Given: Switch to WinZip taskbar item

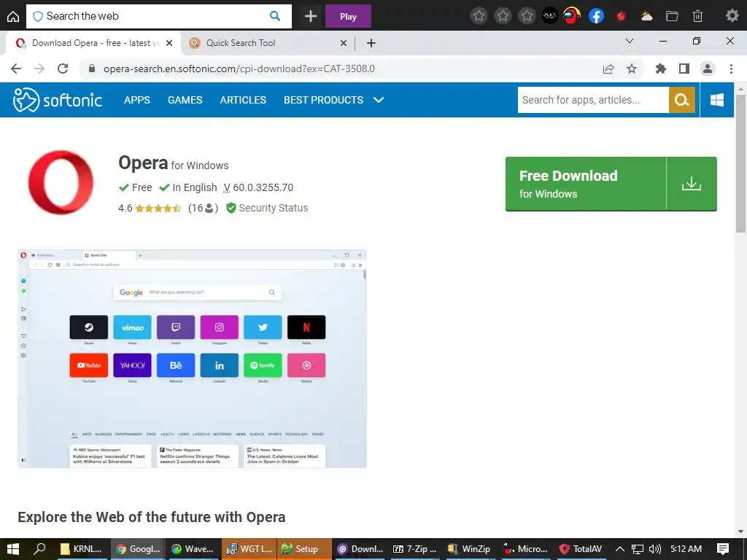Looking at the screenshot, I should click(470, 549).
